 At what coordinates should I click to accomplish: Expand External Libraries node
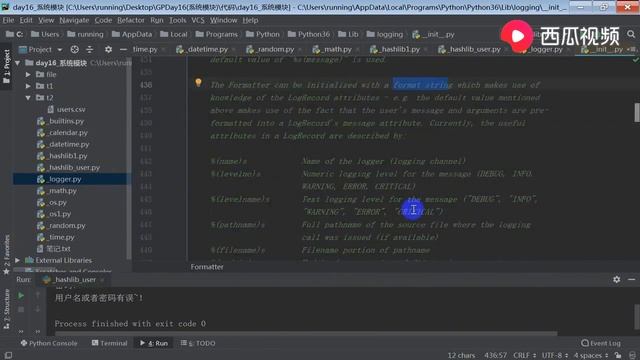tap(18, 260)
